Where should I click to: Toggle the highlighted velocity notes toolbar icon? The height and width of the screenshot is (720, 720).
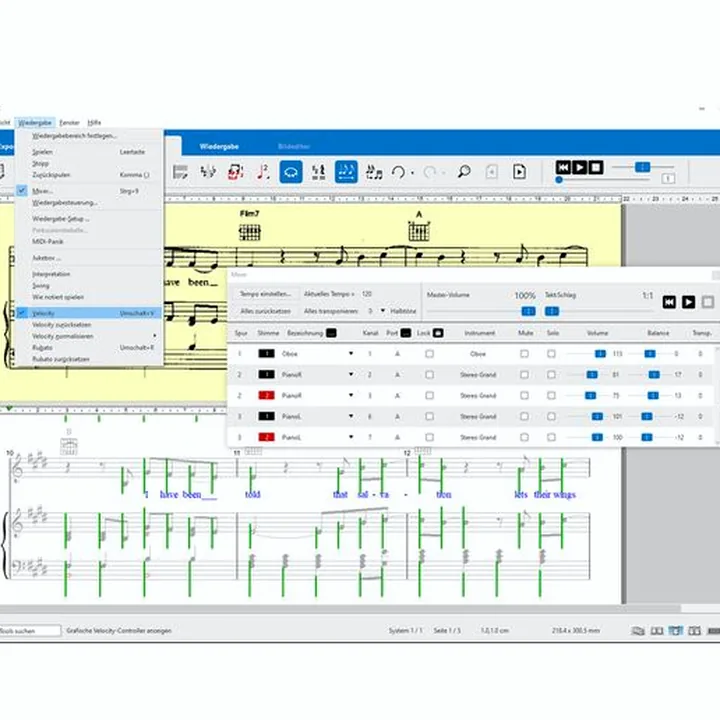346,172
